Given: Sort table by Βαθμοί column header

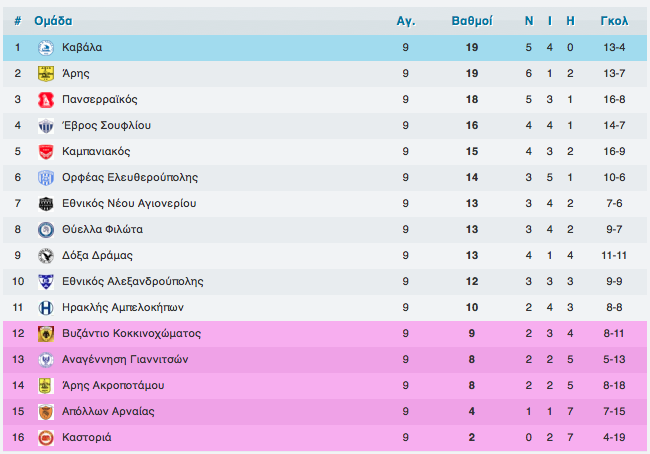Looking at the screenshot, I should tap(472, 21).
